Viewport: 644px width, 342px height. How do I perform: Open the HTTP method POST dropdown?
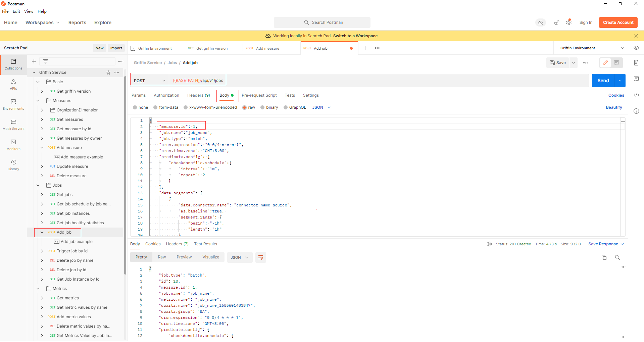[x=150, y=81]
